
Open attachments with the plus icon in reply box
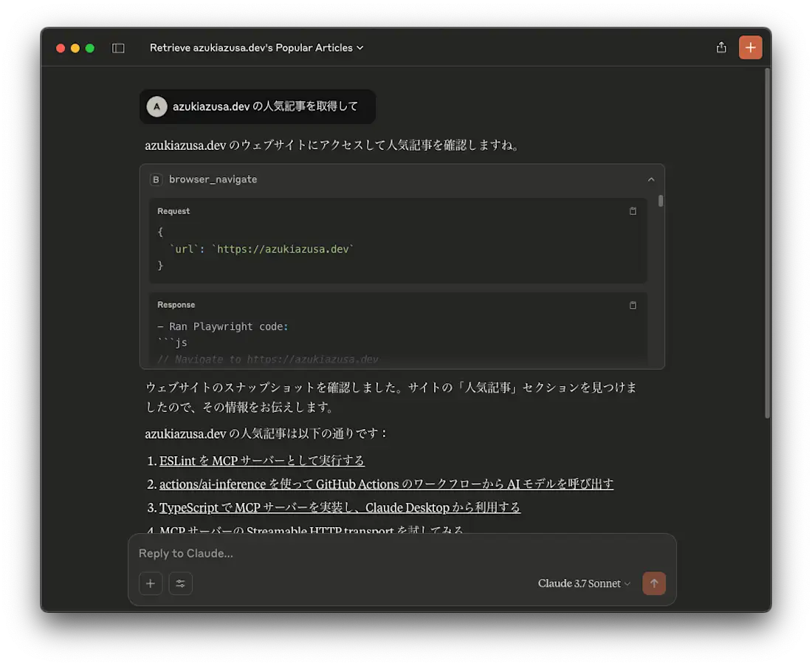click(x=151, y=583)
